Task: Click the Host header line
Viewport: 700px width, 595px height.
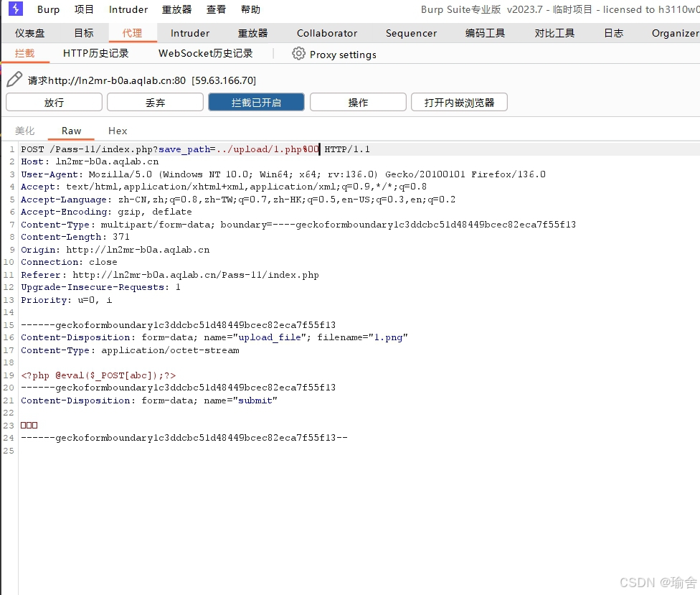Action: [x=90, y=161]
